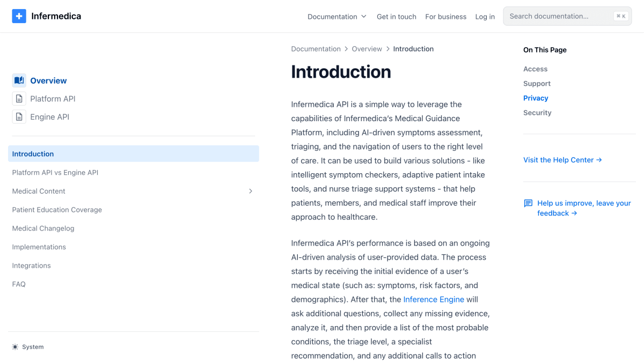The height and width of the screenshot is (362, 644).
Task: Click the feedback chat bubble icon
Action: [528, 203]
